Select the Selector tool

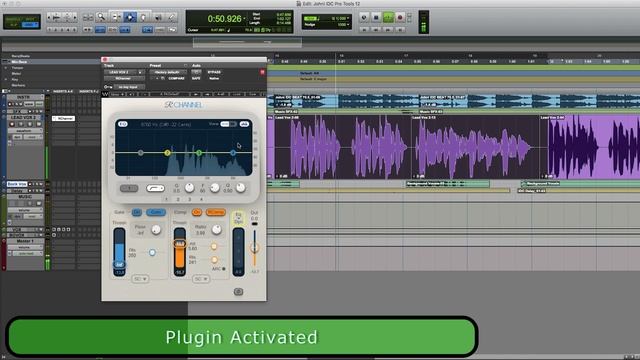coord(130,17)
